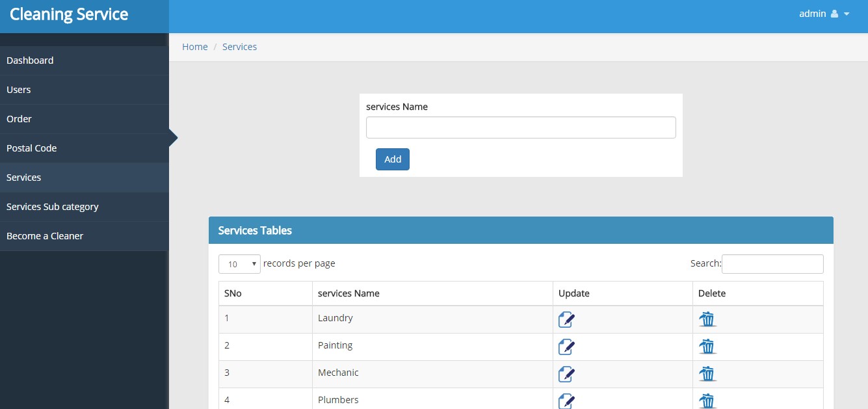Click the edit icon for Plumbers row

(566, 401)
